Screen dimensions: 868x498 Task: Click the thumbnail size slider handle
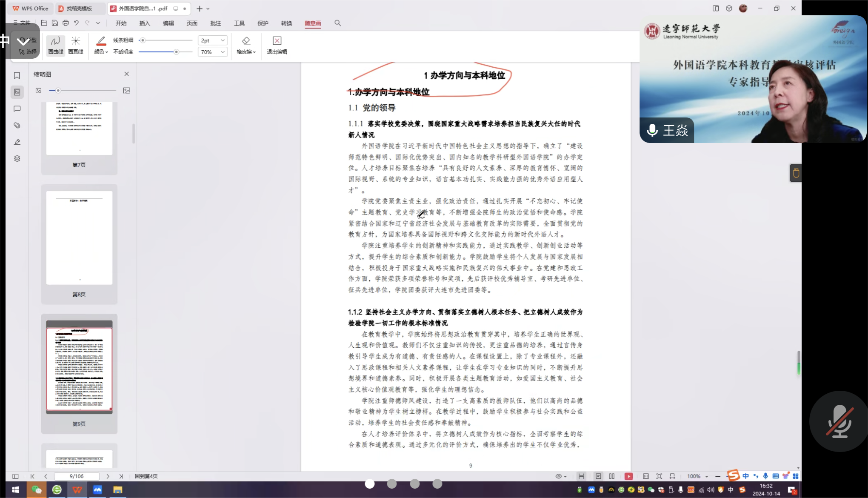point(58,90)
